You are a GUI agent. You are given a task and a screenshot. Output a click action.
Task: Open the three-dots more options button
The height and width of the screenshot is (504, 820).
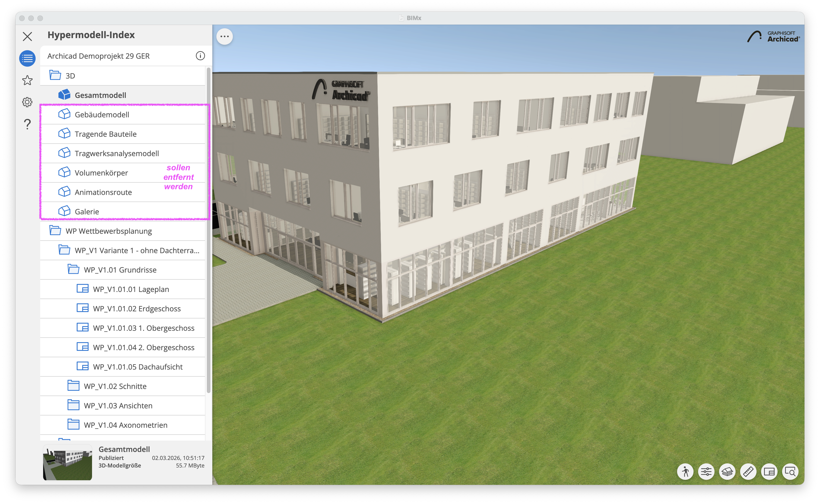tap(225, 36)
